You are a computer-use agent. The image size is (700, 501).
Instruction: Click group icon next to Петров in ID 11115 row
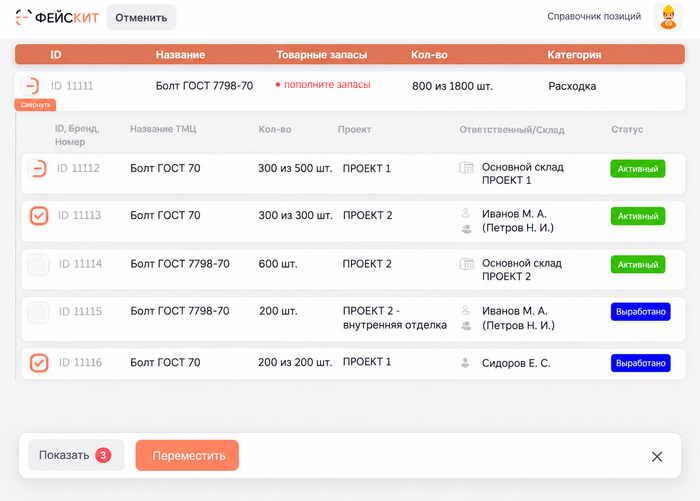coord(466,326)
